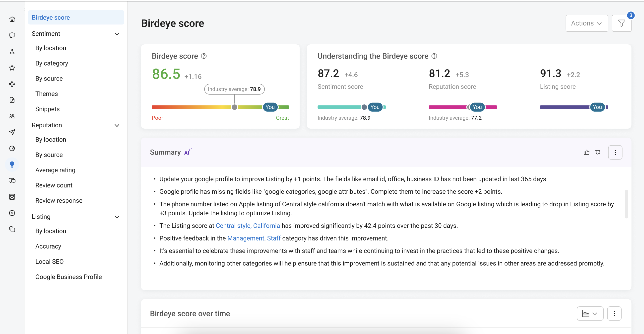Viewport: 644px width, 334px height.
Task: Click the industry average marker on score bar
Action: click(234, 107)
